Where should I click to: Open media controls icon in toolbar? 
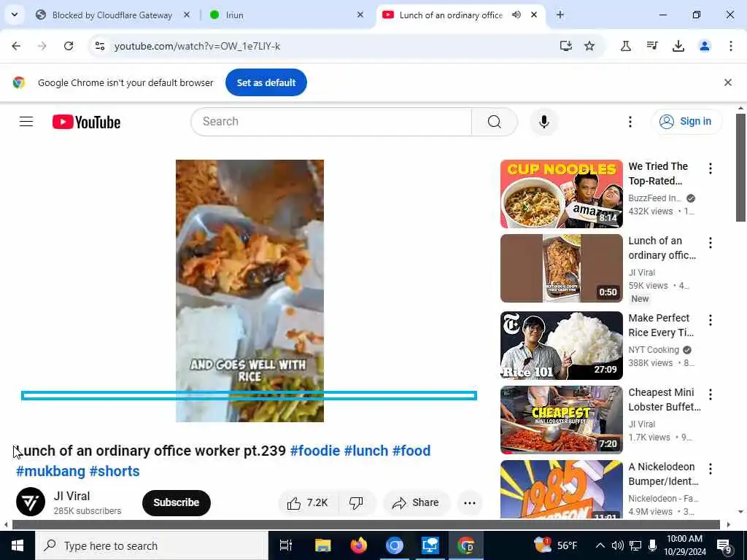pyautogui.click(x=652, y=46)
